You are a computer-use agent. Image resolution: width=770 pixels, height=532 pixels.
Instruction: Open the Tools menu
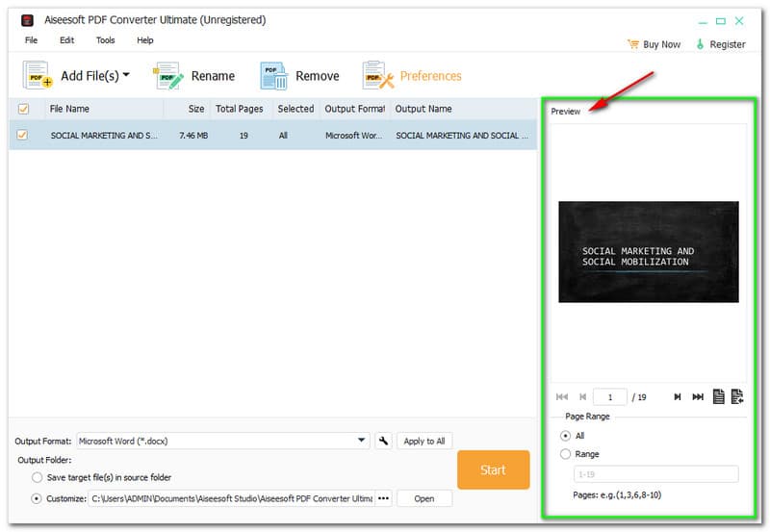(105, 40)
